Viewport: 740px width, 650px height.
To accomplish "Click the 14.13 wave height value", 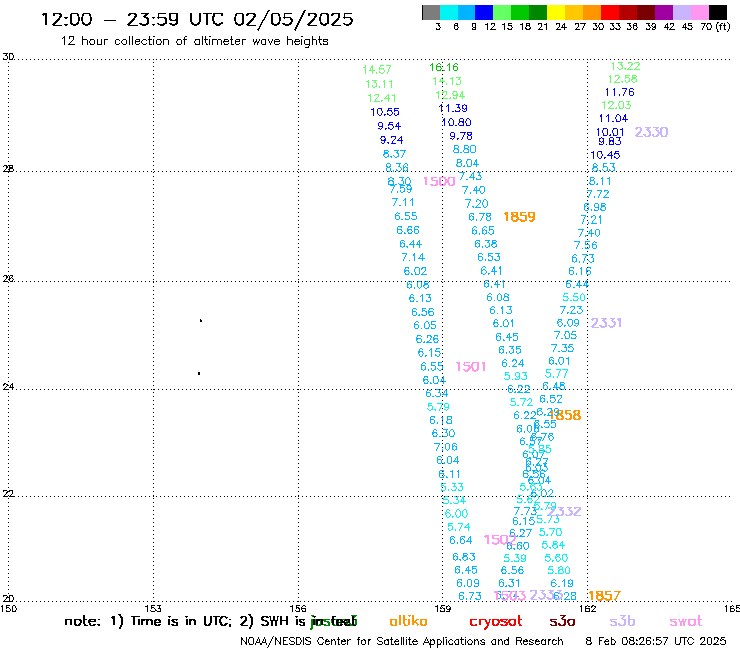I will [447, 81].
